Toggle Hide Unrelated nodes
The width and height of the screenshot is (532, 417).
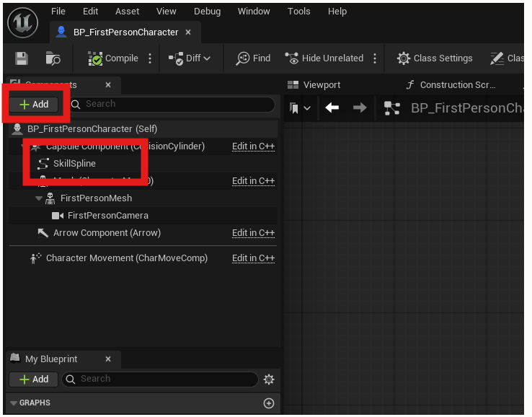324,58
